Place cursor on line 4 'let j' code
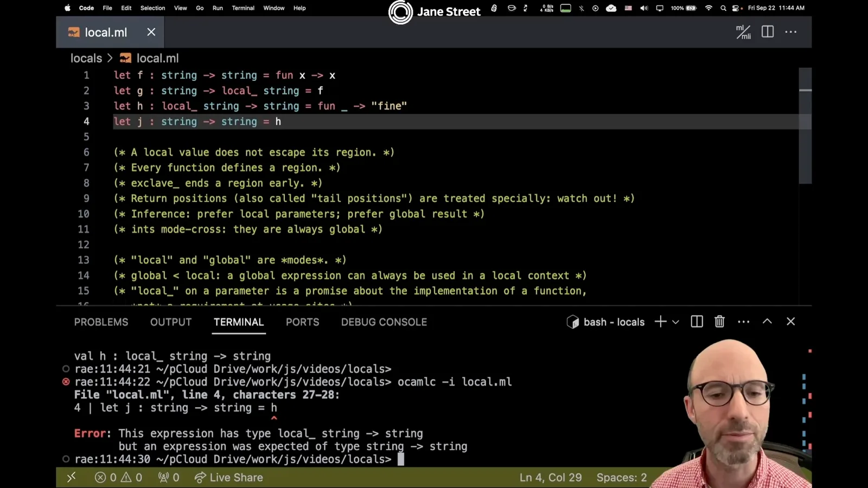 pos(197,121)
